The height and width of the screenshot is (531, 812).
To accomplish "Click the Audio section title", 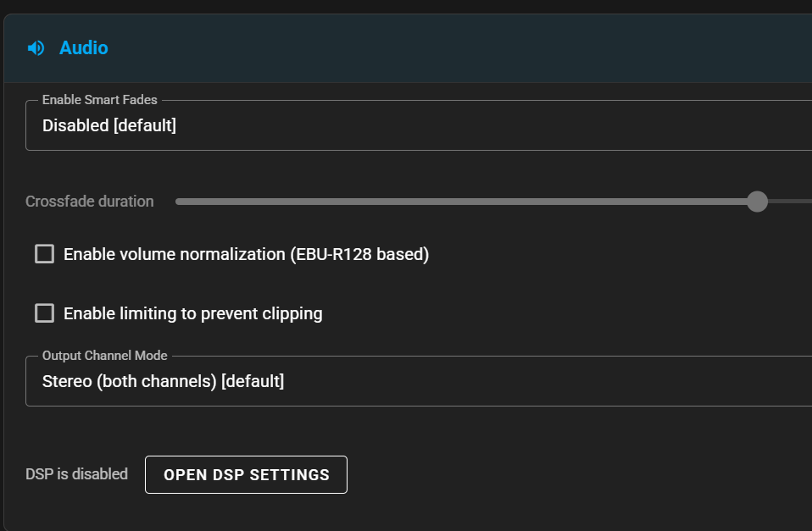I will 84,48.
